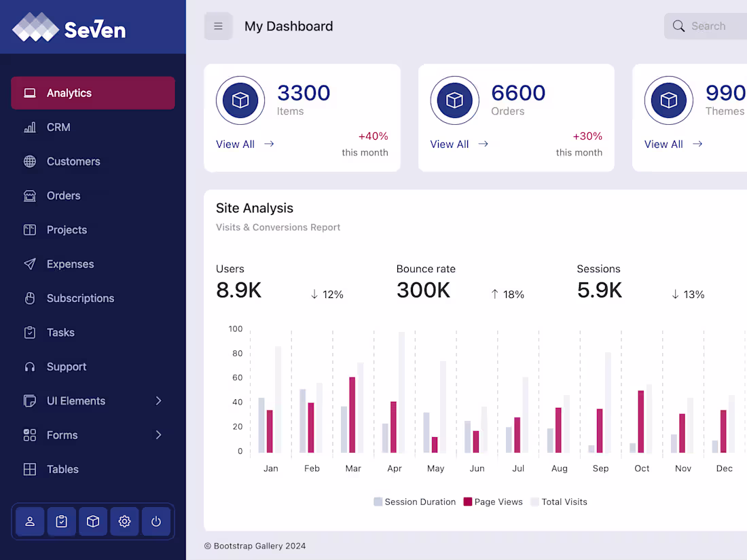Click the Subscriptions mouse icon
This screenshot has width=747, height=560.
pyautogui.click(x=29, y=298)
